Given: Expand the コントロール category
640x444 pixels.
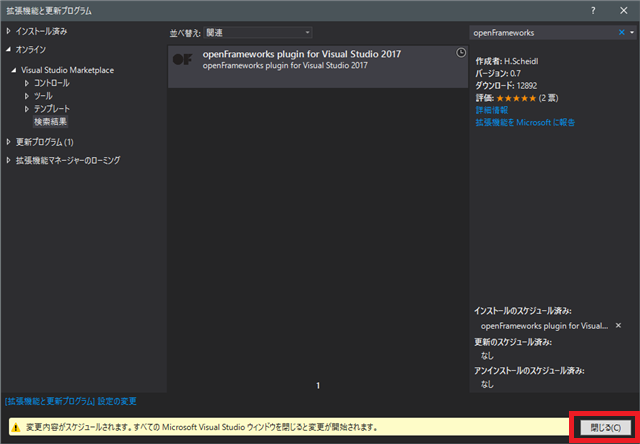Looking at the screenshot, I should coord(27,83).
